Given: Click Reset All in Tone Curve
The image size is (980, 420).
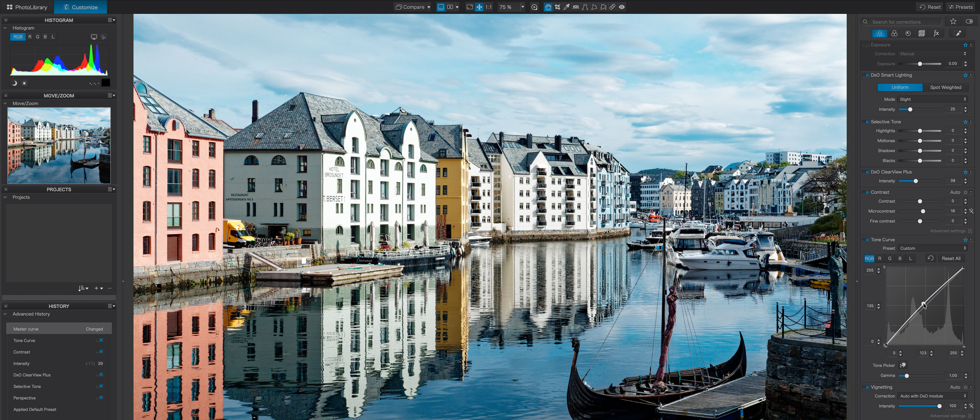Looking at the screenshot, I should click(x=951, y=258).
